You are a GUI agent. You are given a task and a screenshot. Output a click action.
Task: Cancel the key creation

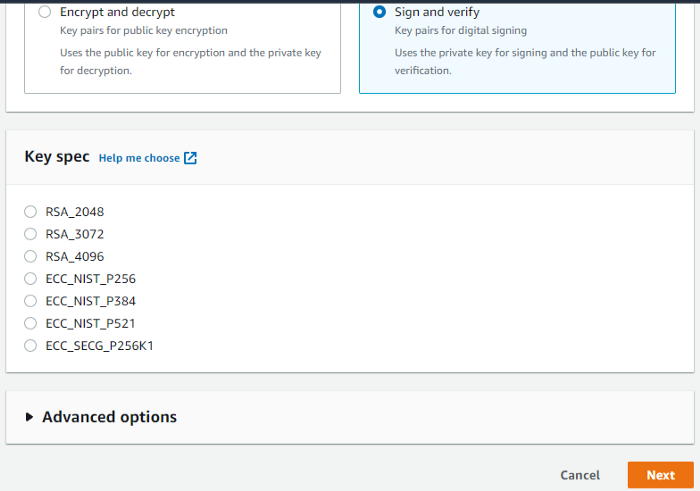[x=580, y=475]
